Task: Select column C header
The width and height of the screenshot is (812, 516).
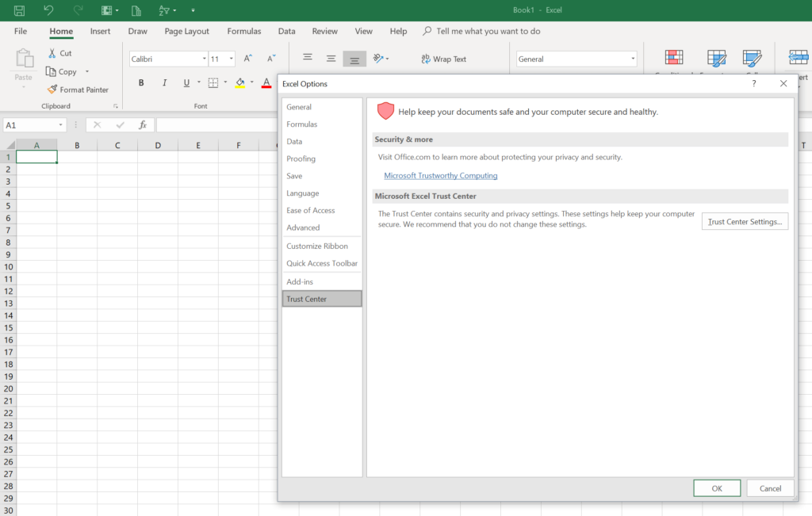Action: [x=117, y=145]
